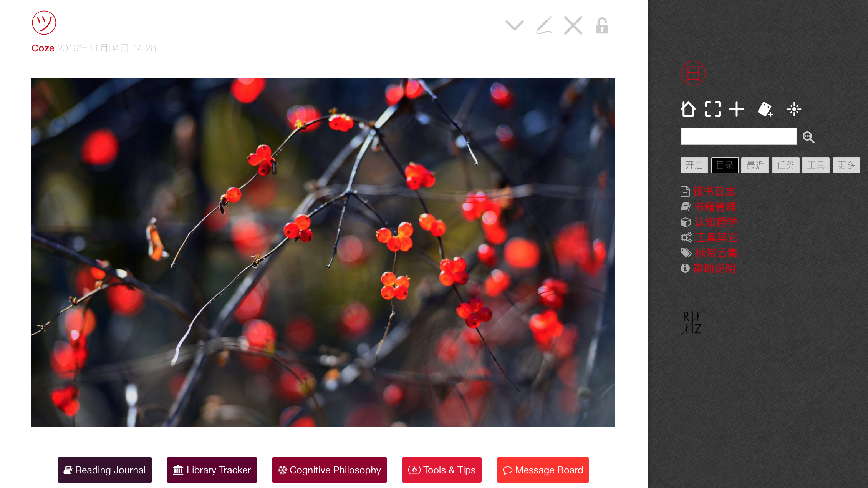Select the 任务 tab
Viewport: 868px width, 488px height.
(785, 165)
